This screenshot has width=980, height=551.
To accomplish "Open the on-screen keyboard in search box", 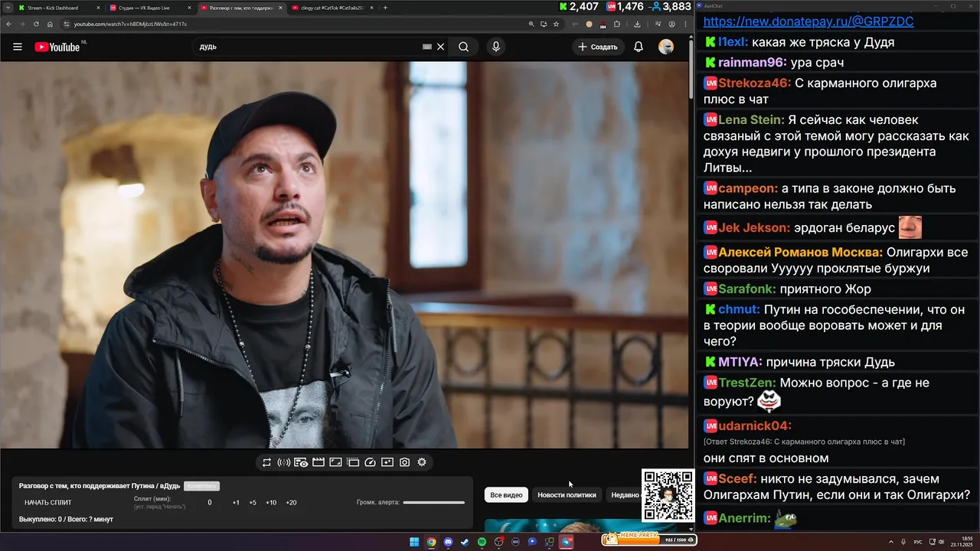I will 427,47.
